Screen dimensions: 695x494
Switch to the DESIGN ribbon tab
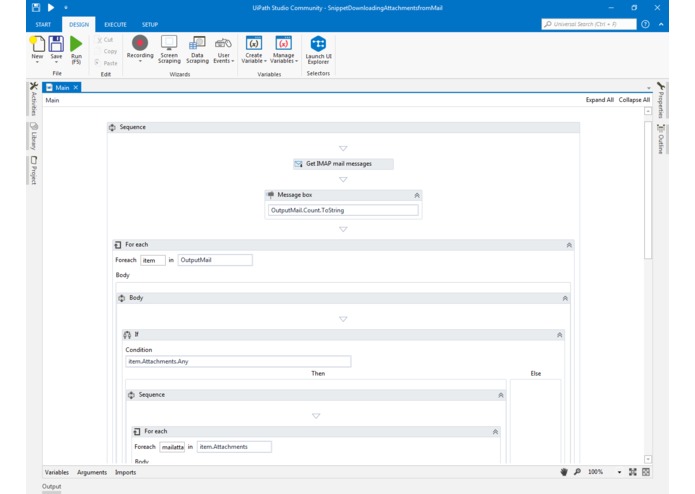tap(79, 24)
